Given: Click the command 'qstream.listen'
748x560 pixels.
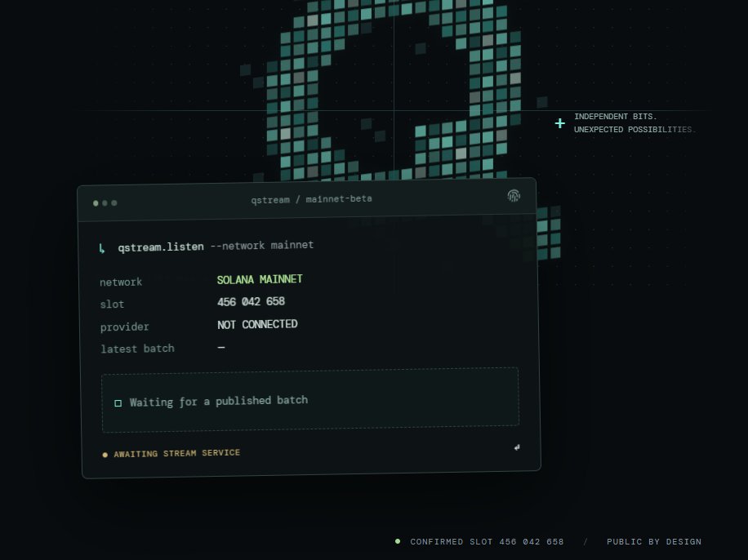Looking at the screenshot, I should coord(161,247).
